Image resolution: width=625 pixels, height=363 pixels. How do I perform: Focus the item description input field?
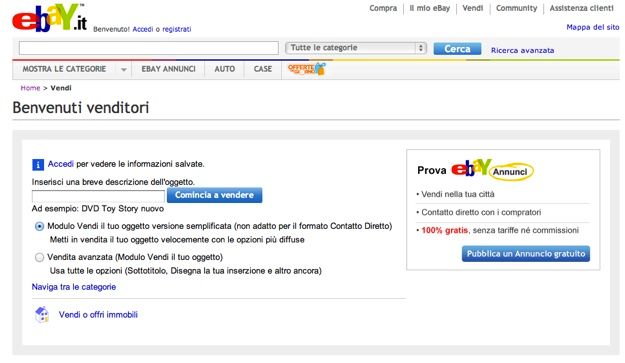pos(98,196)
